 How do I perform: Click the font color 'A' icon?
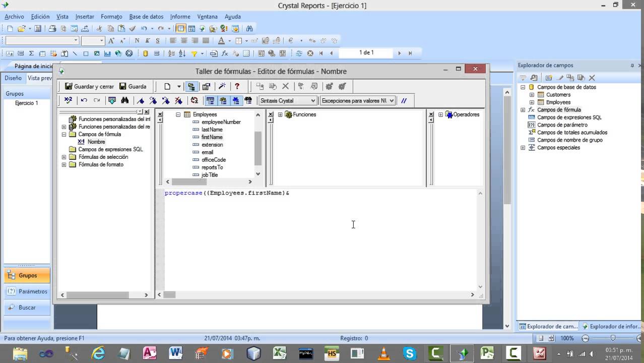[x=221, y=41]
